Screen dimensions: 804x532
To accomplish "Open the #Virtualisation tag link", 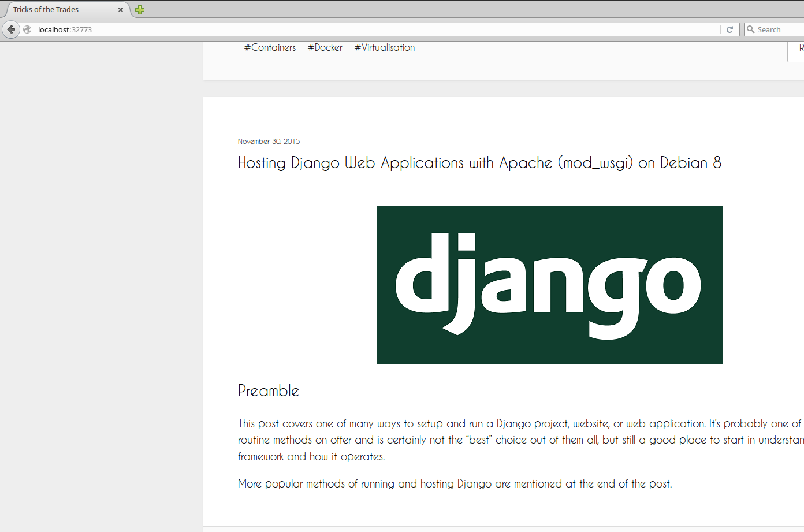I will [385, 48].
